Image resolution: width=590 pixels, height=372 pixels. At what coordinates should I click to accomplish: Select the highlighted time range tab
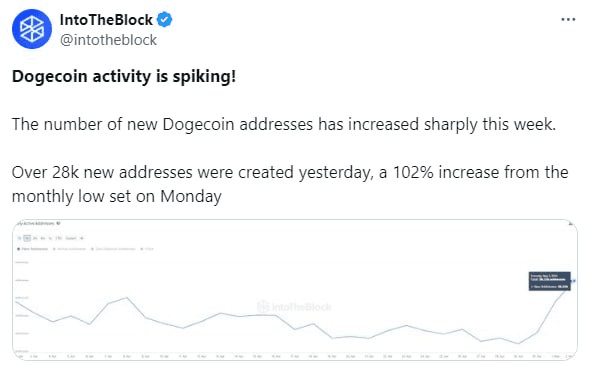pos(27,238)
